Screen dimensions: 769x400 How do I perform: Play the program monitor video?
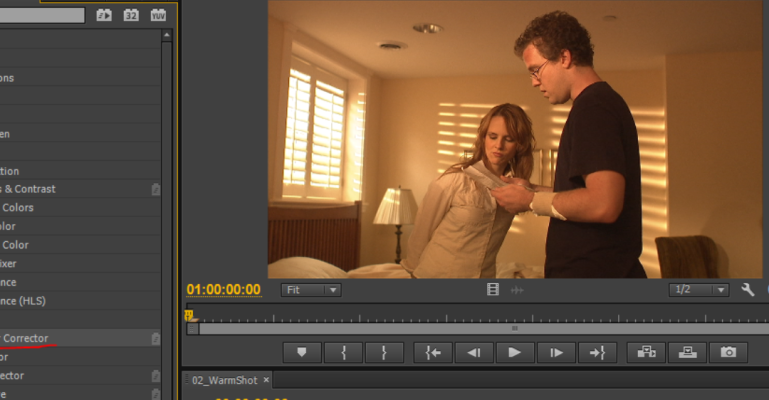[x=515, y=352]
